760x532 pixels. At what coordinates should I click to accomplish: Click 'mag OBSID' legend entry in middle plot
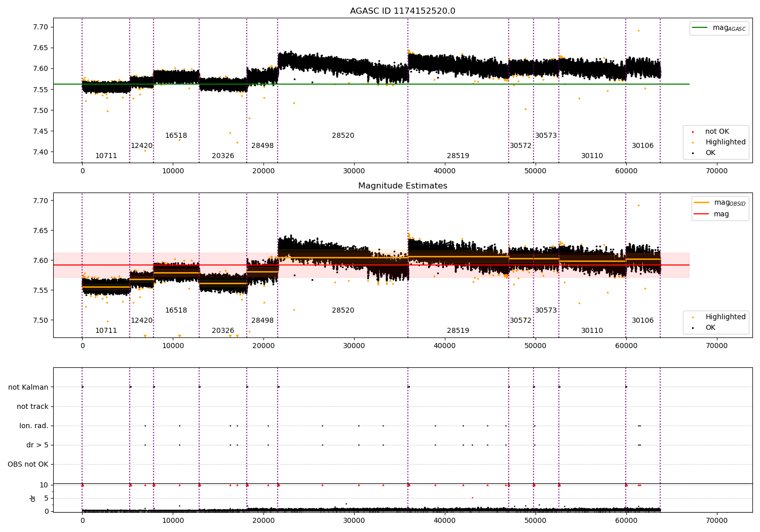pyautogui.click(x=719, y=203)
